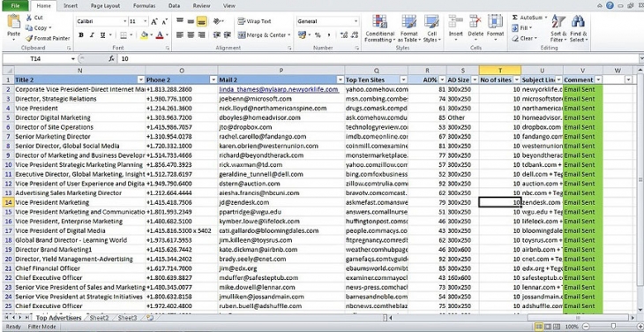Open the Fill options

pyautogui.click(x=521, y=28)
